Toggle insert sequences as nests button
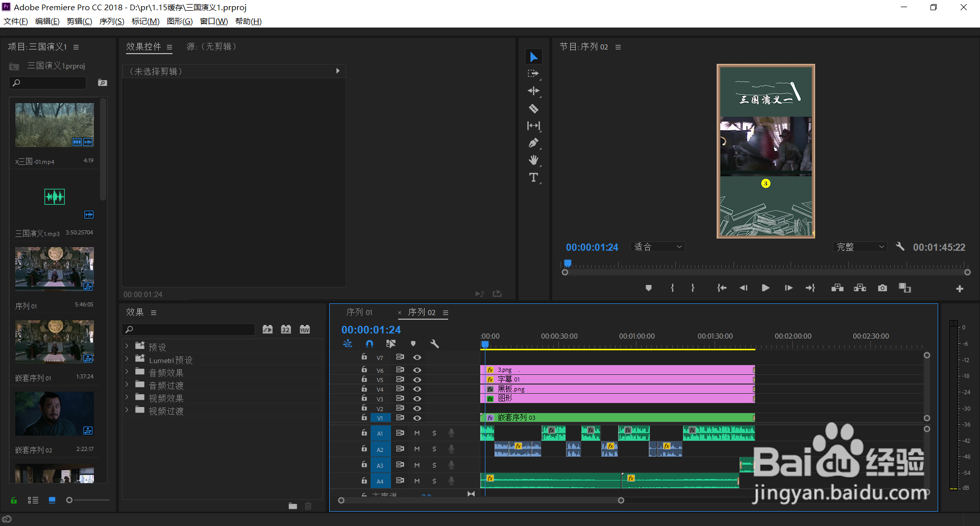 click(x=348, y=344)
